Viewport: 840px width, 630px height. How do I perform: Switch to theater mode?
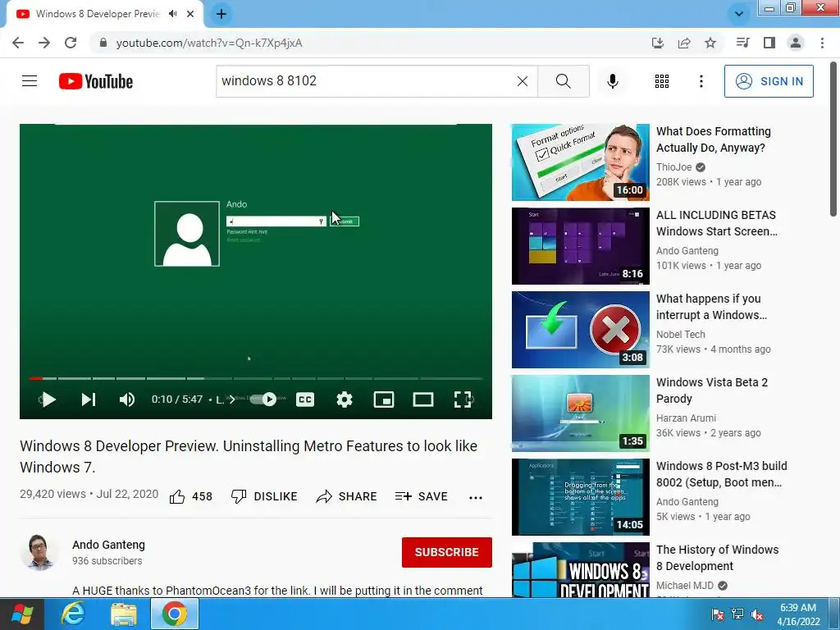(x=423, y=399)
